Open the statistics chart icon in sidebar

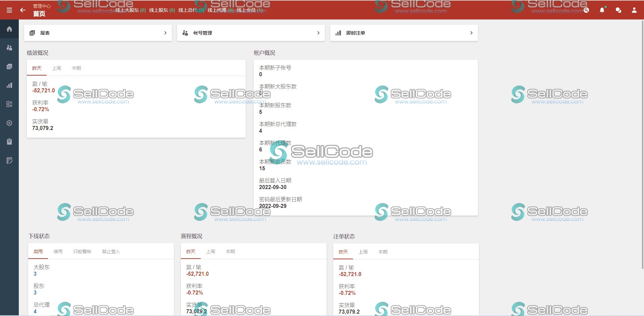(x=9, y=85)
